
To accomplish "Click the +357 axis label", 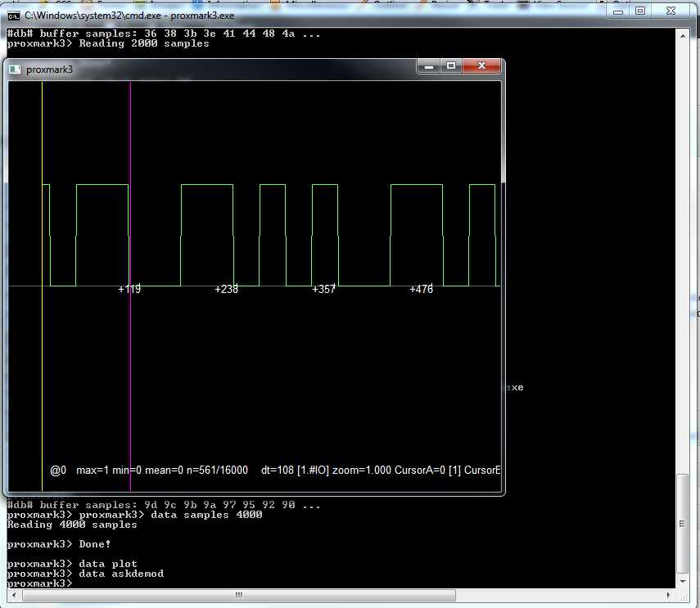I will [323, 290].
